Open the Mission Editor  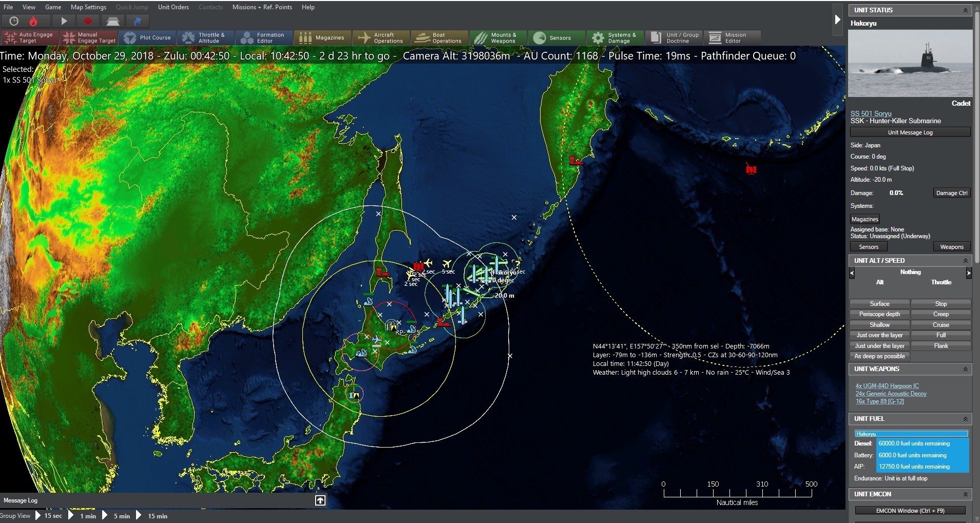coord(732,37)
